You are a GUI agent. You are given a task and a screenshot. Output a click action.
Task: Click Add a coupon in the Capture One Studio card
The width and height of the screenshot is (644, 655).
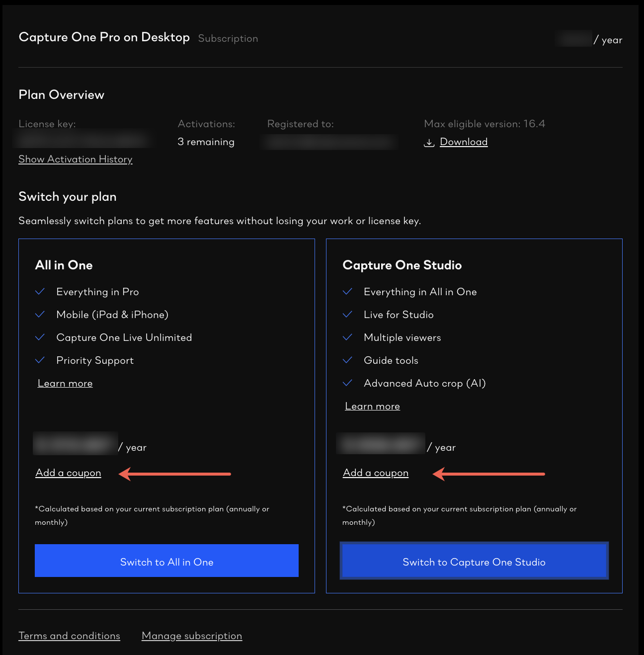pos(375,473)
